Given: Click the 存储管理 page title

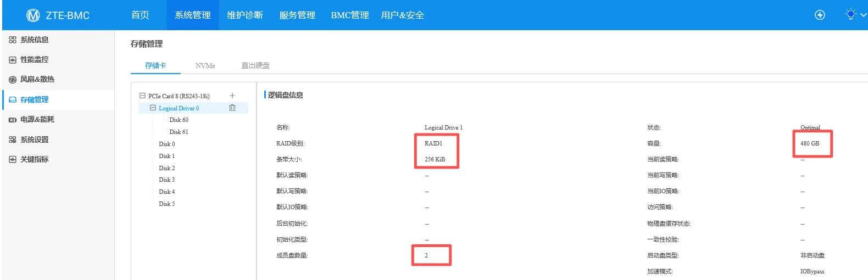Looking at the screenshot, I should point(147,43).
